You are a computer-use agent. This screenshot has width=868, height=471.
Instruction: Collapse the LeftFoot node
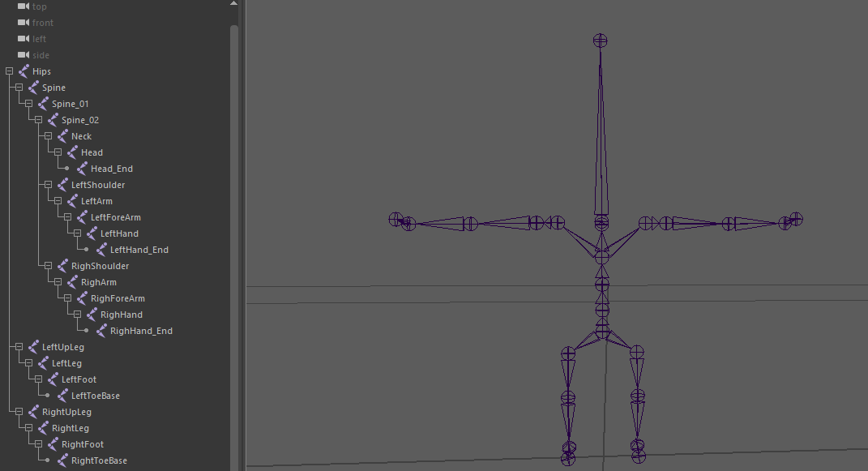click(38, 379)
